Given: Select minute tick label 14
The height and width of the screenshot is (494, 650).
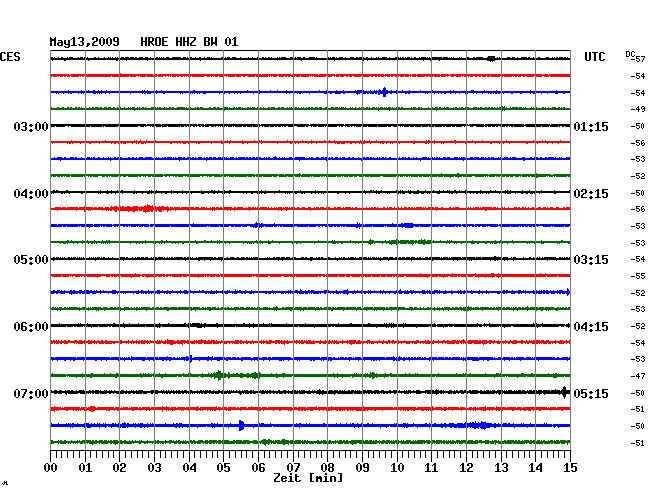Looking at the screenshot, I should point(535,467).
